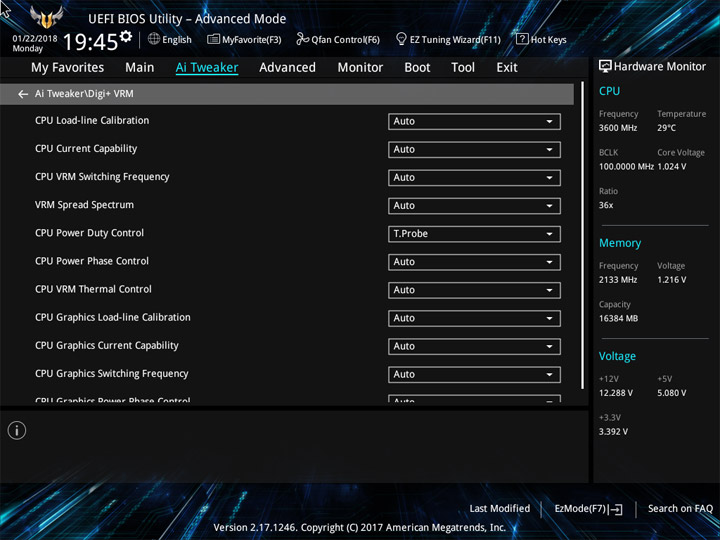720x540 pixels.
Task: Open CPU Graphics Current Capability dropdown
Action: pyautogui.click(x=474, y=346)
